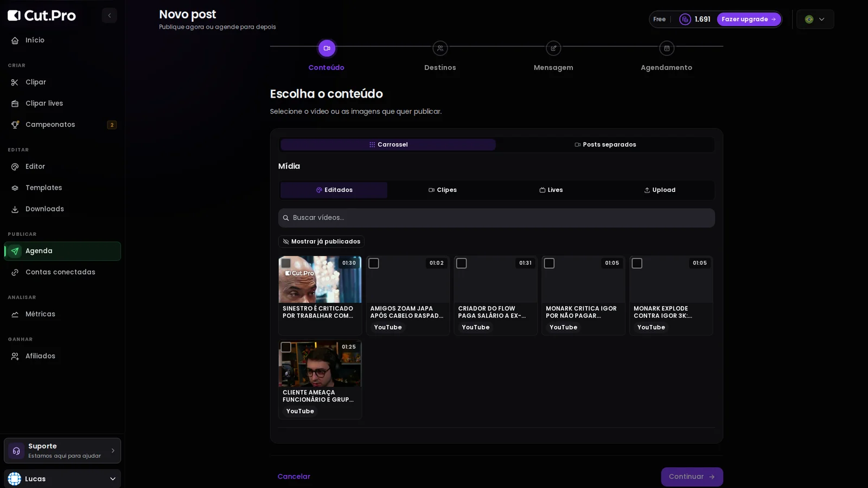Click the Fazer upgrade button
868x488 pixels.
(x=749, y=20)
